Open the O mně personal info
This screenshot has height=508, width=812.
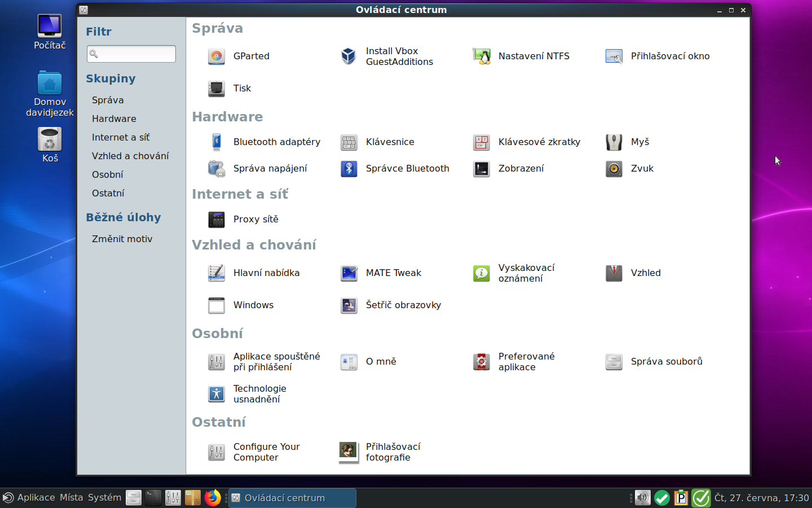(368, 362)
